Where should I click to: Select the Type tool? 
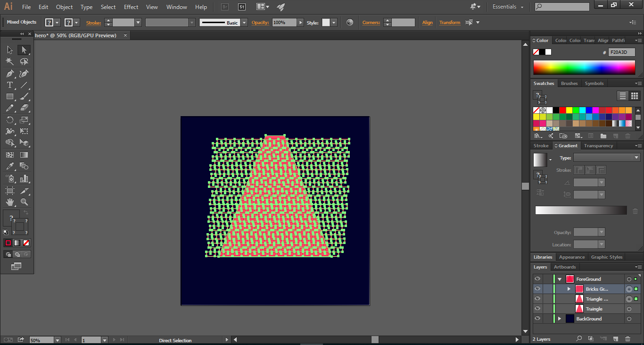coord(9,85)
